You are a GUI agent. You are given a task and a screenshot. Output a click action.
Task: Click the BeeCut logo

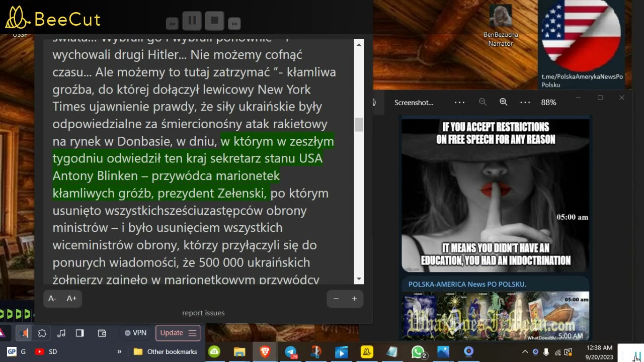(52, 18)
